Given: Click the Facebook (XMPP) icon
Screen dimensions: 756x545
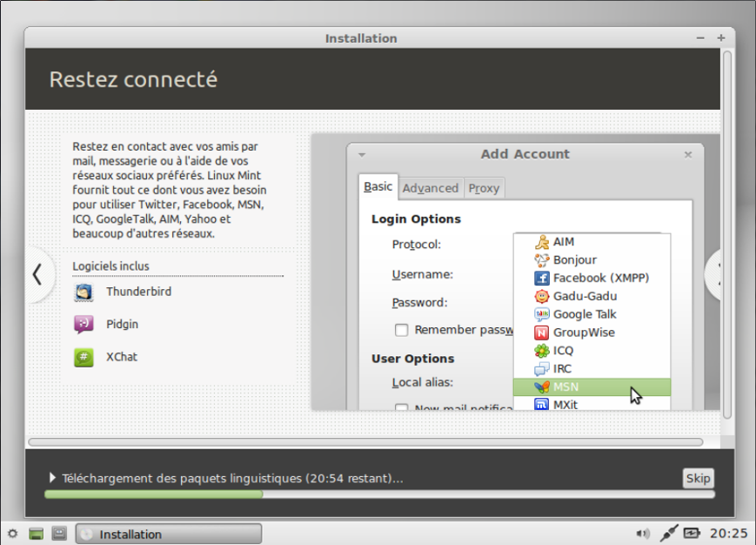Looking at the screenshot, I should tap(542, 279).
